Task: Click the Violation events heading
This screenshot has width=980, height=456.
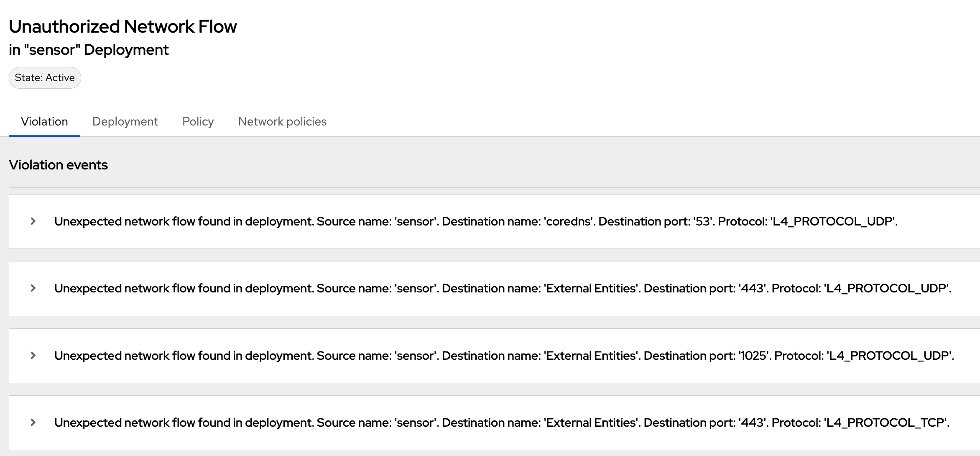Action: 58,165
